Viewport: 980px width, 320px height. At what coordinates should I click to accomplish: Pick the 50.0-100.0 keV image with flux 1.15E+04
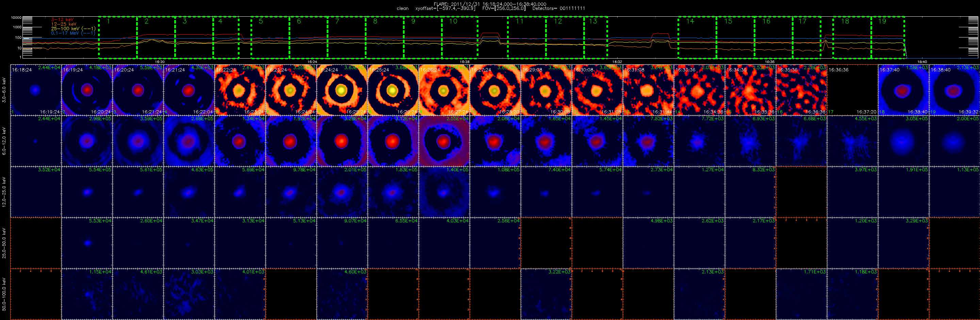(x=87, y=294)
